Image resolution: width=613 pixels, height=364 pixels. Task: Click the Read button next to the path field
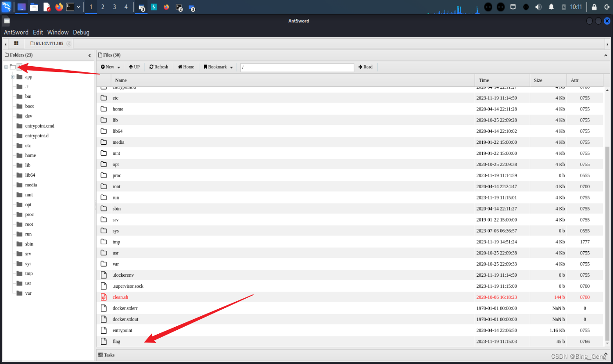pyautogui.click(x=366, y=67)
